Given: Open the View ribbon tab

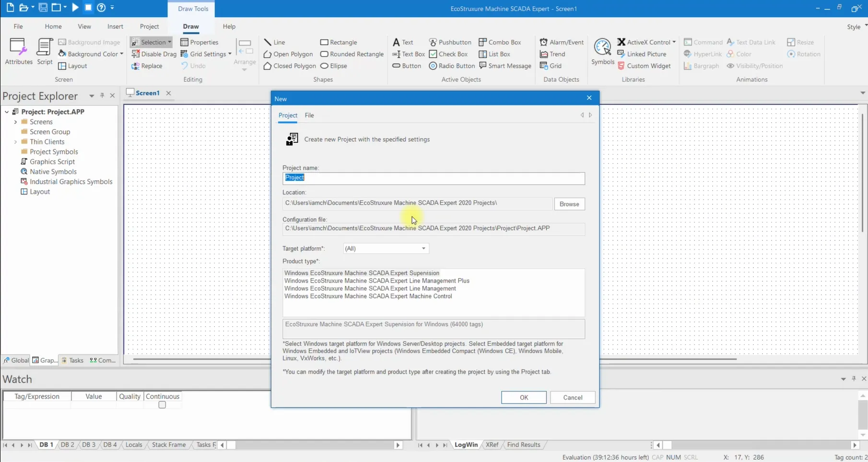Looking at the screenshot, I should [x=84, y=26].
